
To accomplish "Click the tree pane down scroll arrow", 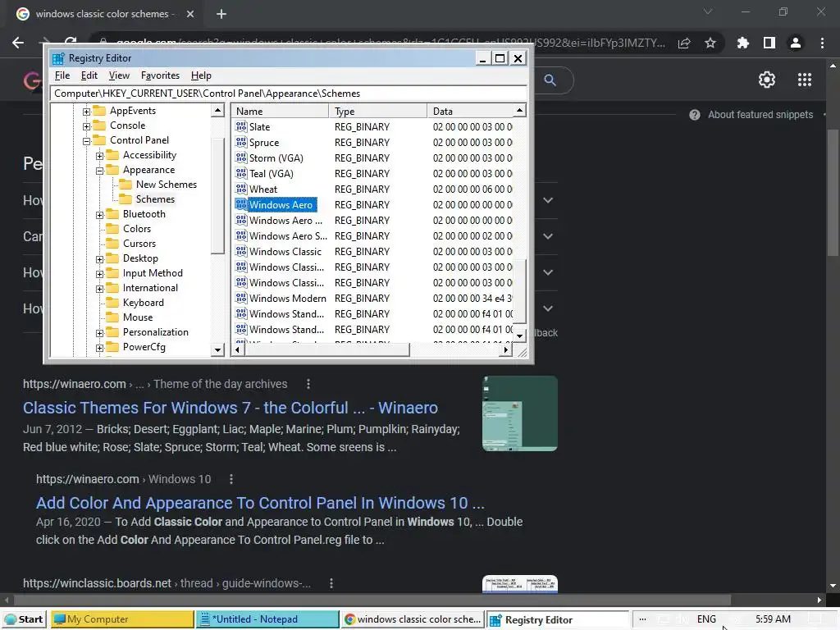I will (217, 349).
